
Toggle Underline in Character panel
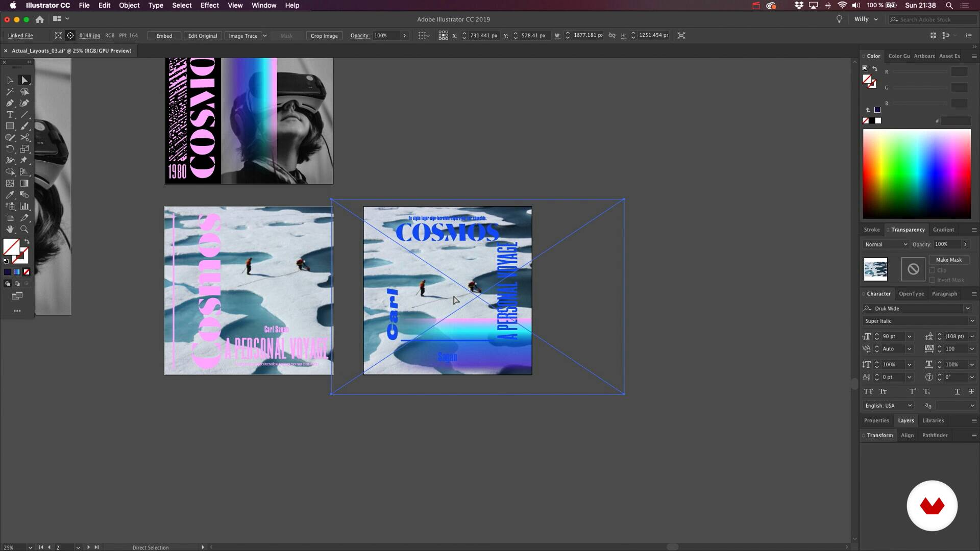pyautogui.click(x=957, y=391)
